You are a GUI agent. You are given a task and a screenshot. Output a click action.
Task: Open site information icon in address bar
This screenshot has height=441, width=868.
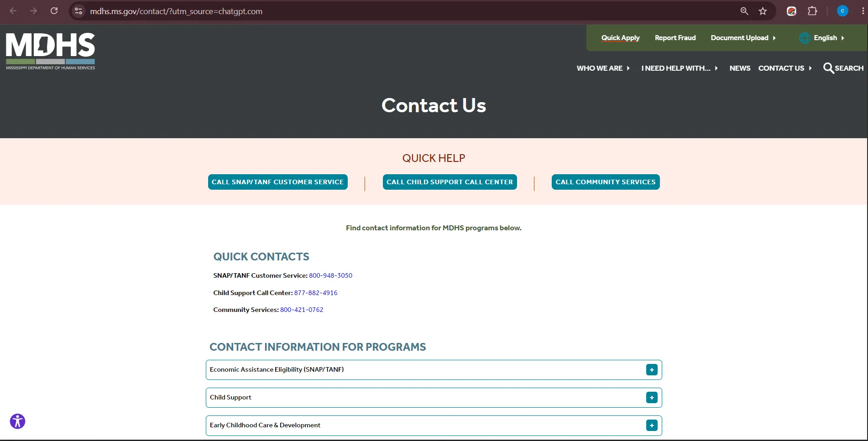[78, 11]
